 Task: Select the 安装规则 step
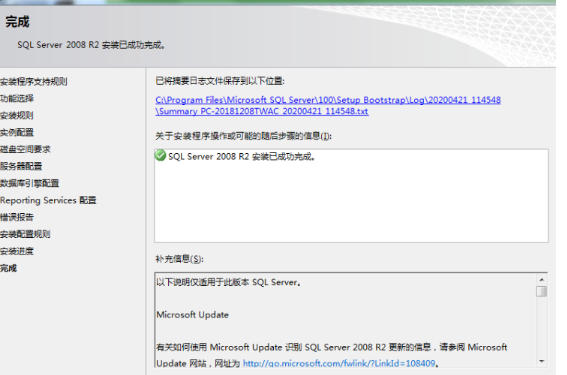coord(17,115)
